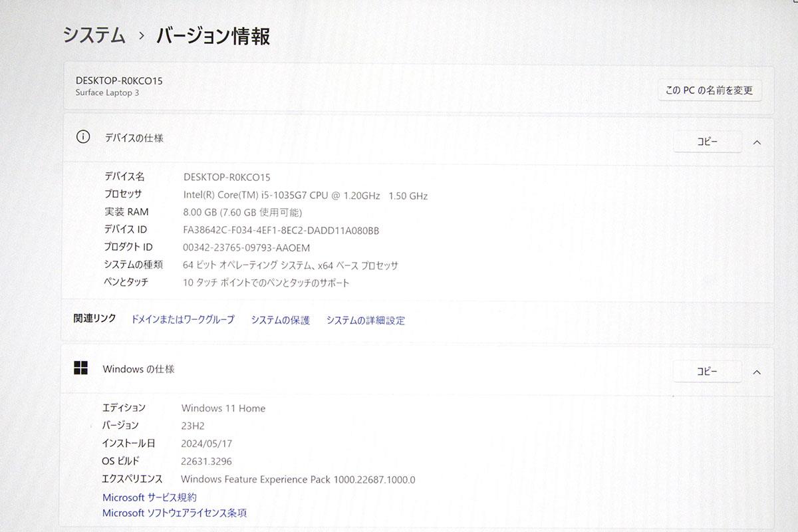Click the 実装 RAM label
Viewport: 798px width, 532px height.
tap(126, 212)
